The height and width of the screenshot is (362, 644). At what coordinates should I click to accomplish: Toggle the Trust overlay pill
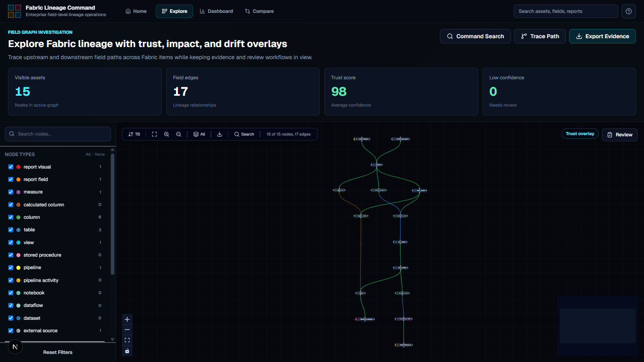tap(580, 134)
